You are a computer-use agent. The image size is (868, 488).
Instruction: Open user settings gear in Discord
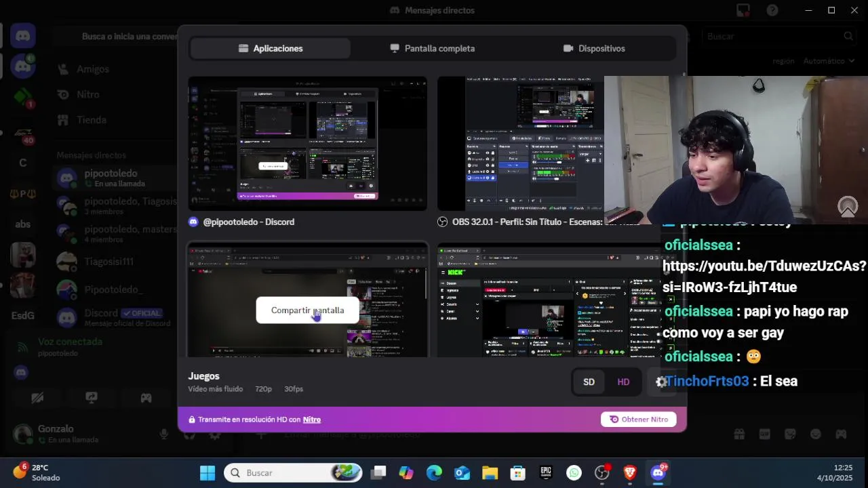[x=215, y=434]
